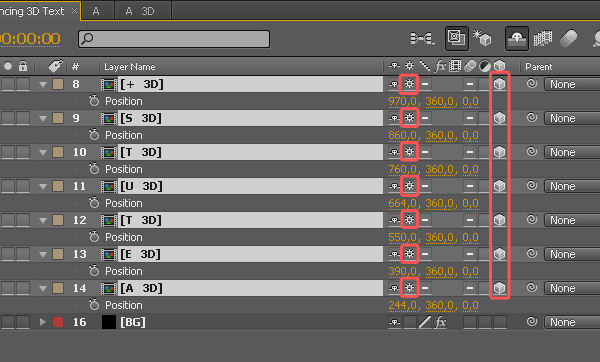
Task: Switch to the A 3D composition tab
Action: pyautogui.click(x=140, y=11)
